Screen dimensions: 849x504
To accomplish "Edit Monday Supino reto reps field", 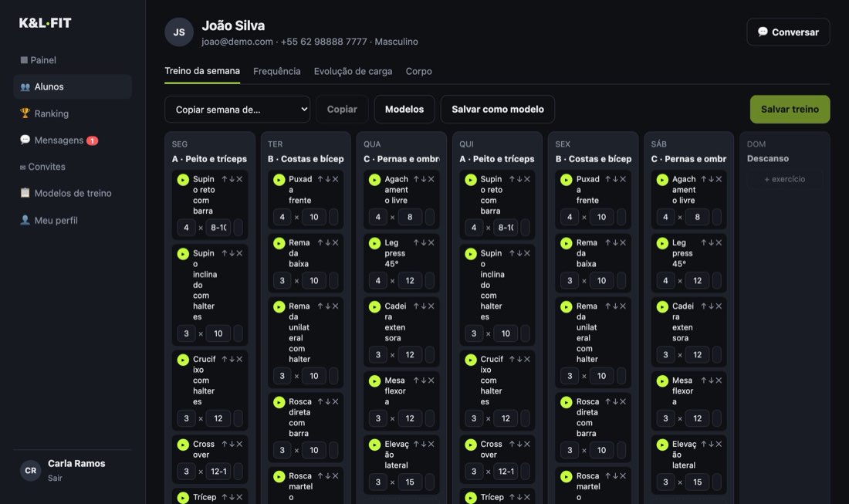I will (218, 228).
